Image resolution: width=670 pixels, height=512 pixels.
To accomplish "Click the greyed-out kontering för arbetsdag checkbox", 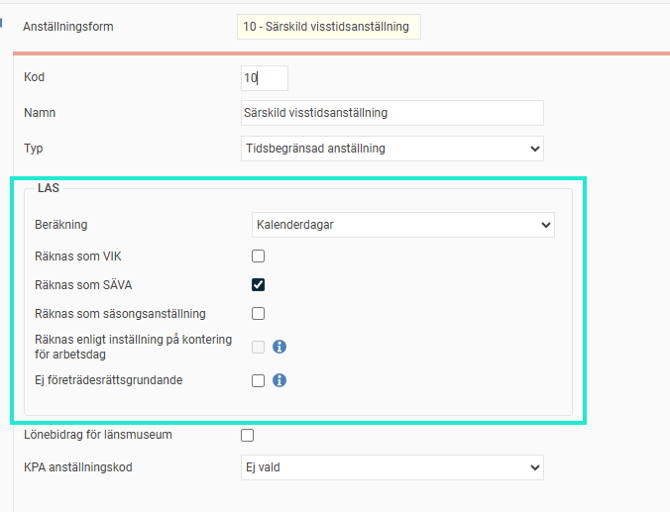I will [x=258, y=347].
